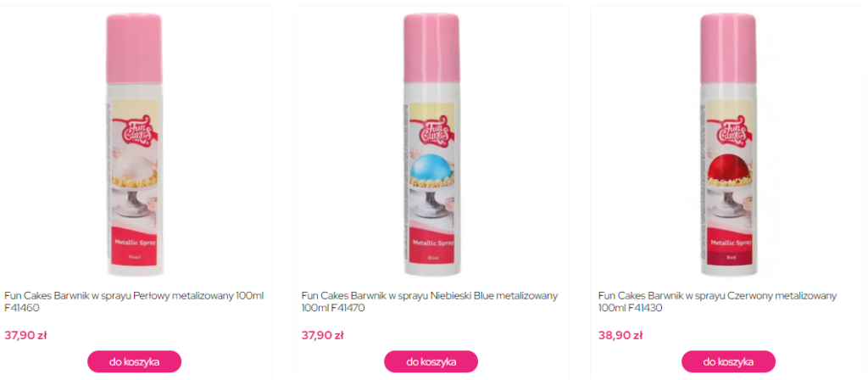The image size is (868, 380).
Task: Add Czerwony red spray to cart
Action: point(728,361)
